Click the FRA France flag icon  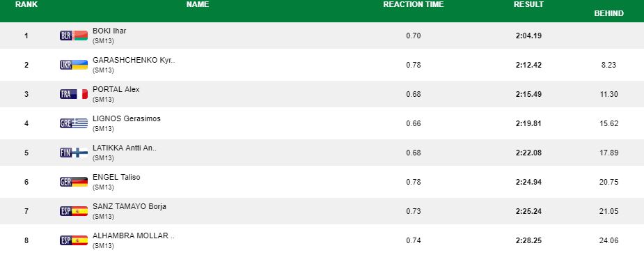tap(74, 94)
